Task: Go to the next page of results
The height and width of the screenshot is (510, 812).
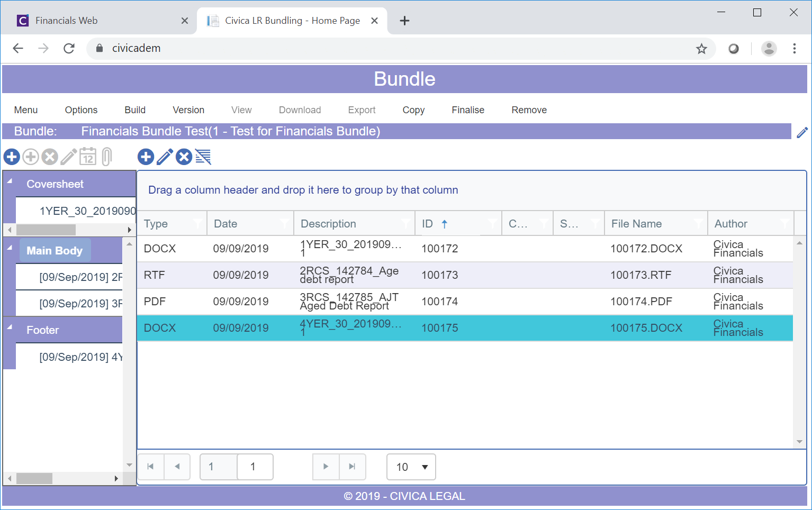Action: (326, 467)
